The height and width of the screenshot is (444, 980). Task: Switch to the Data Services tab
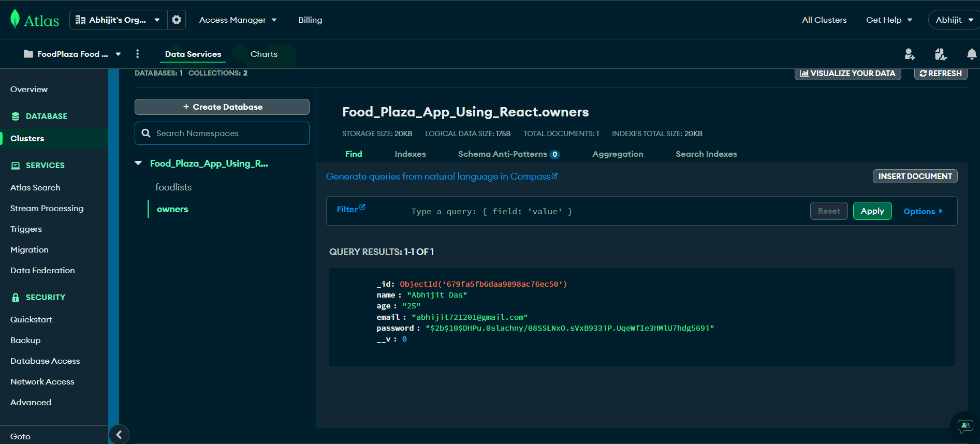[193, 54]
